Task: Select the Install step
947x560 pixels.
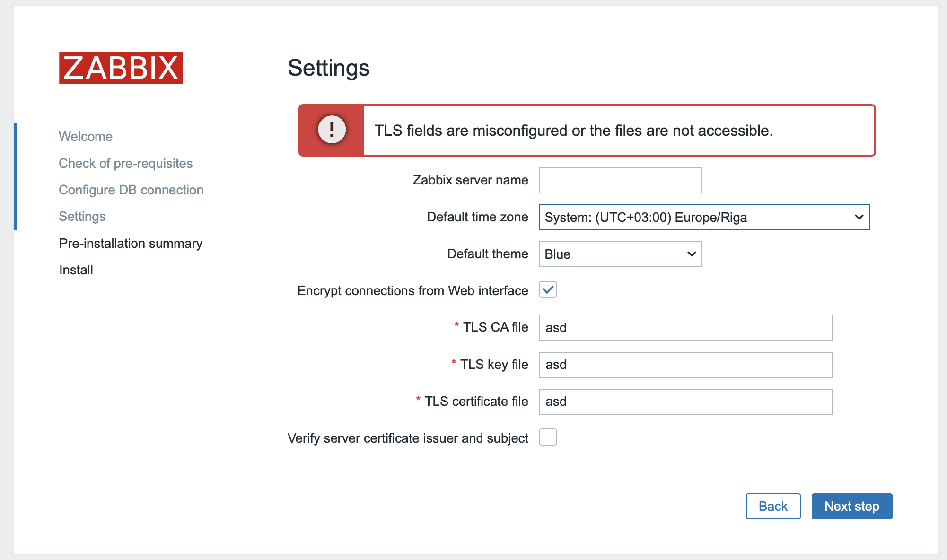Action: coord(76,270)
